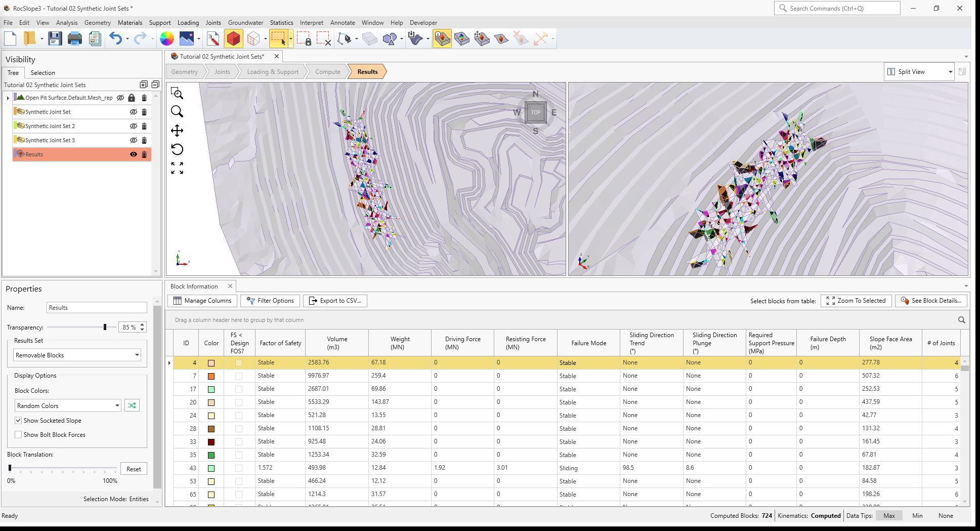This screenshot has width=980, height=531.
Task: Go to the Compute workflow tab
Action: click(x=328, y=72)
